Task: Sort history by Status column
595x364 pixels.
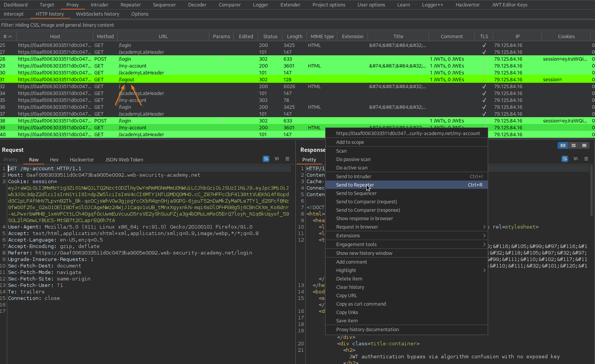Action: [270, 37]
